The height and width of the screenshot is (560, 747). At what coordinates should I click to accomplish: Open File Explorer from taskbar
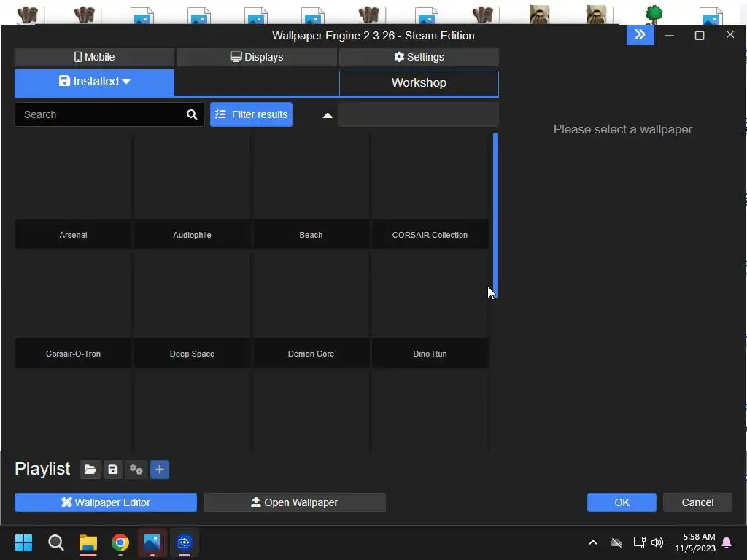(88, 542)
